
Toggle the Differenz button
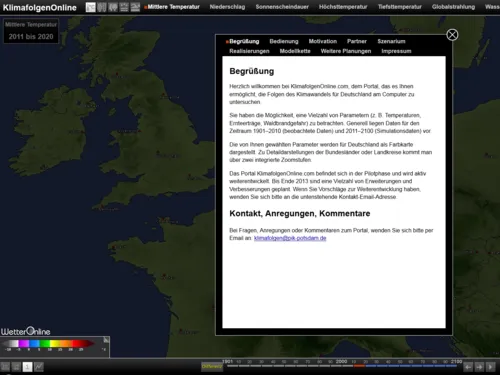pos(212,366)
